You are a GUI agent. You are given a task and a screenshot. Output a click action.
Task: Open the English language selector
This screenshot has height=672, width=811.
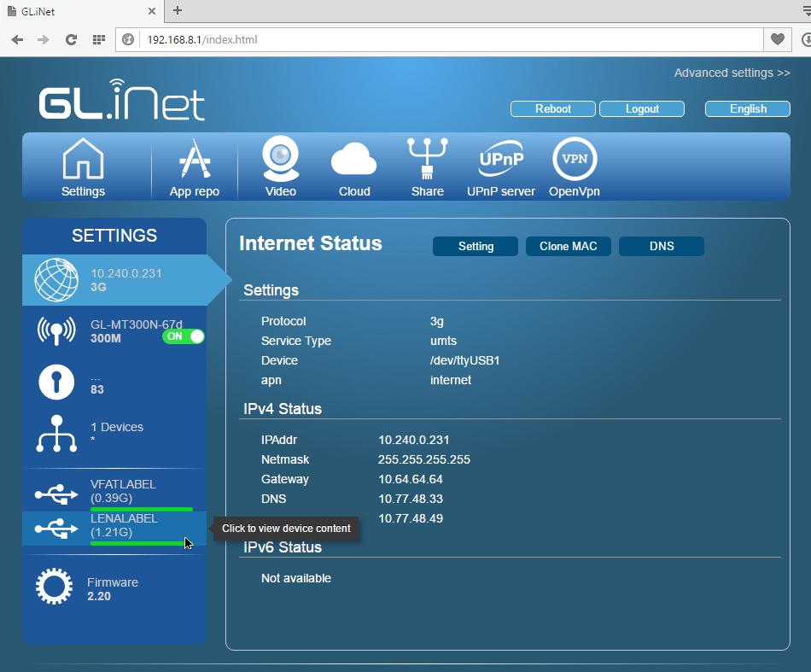(748, 109)
